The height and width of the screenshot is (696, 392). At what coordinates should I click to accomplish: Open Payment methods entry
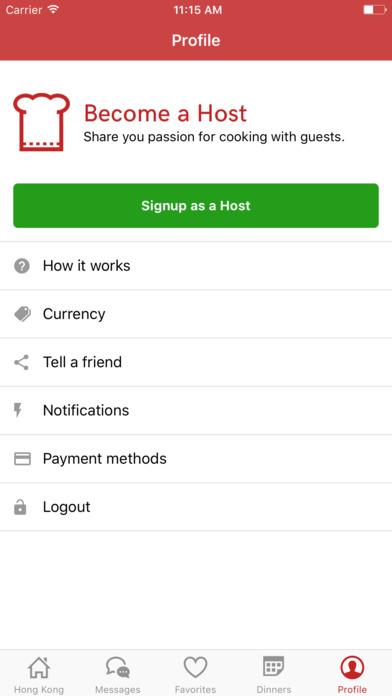[x=196, y=459]
